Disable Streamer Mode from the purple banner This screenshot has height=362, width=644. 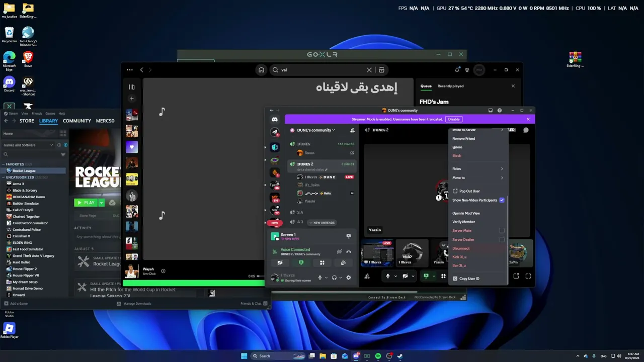pos(454,119)
